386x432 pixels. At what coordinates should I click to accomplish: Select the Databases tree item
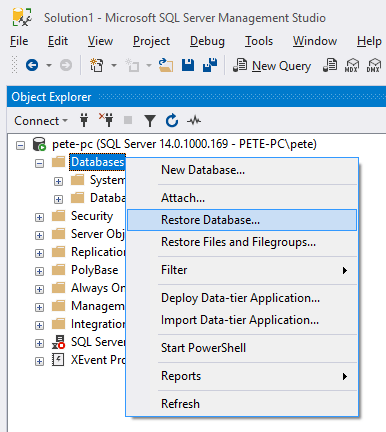tap(97, 162)
